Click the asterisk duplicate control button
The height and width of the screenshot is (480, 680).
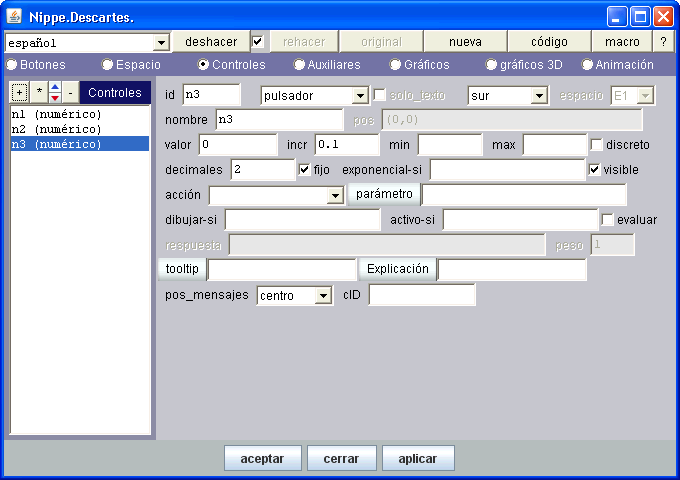point(39,92)
